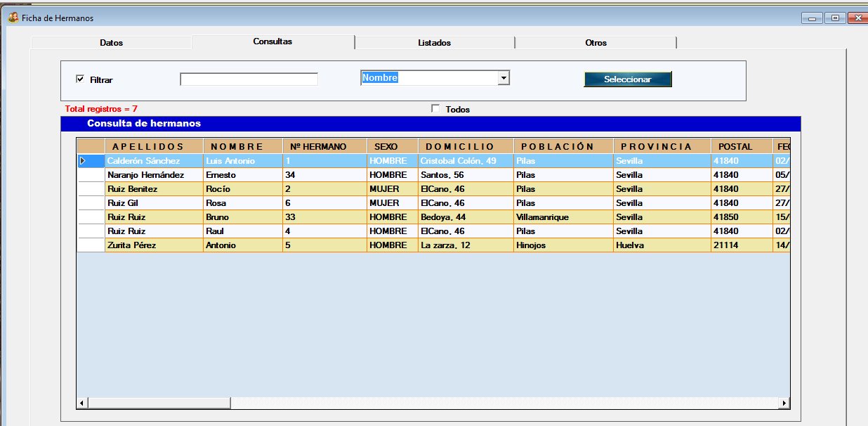Click the filter text input field
The image size is (868, 426).
coord(249,79)
